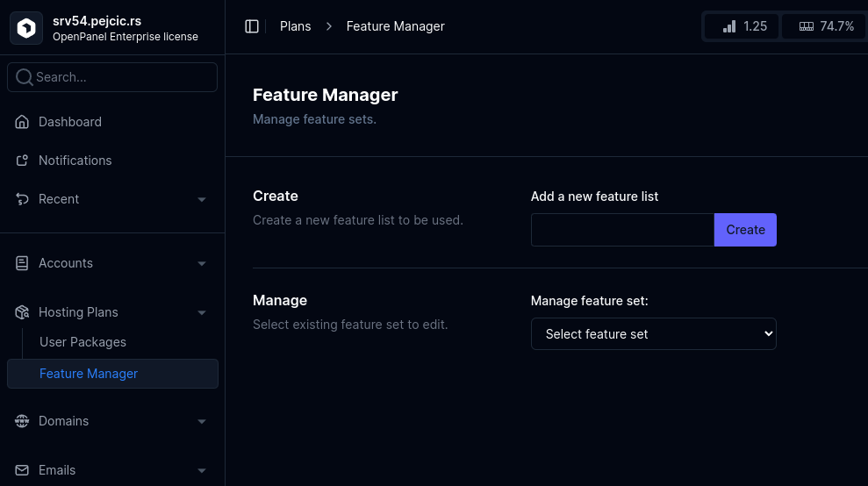Screen dimensions: 868x486
Task: Focus the new feature list name field
Action: 622,230
